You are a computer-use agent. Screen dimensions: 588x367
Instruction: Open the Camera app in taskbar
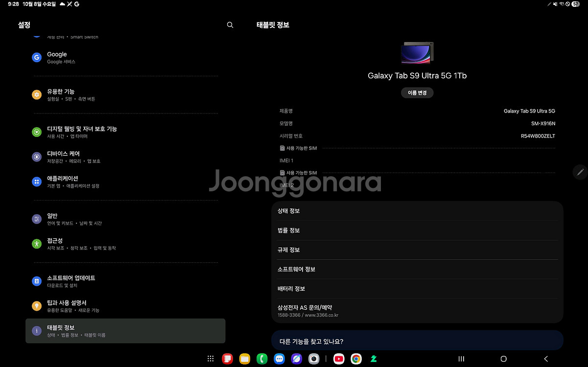(314, 359)
